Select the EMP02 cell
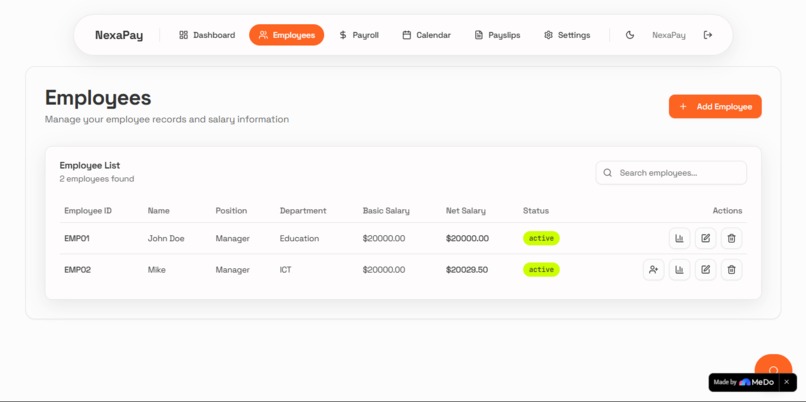This screenshot has width=806, height=402. pos(78,270)
